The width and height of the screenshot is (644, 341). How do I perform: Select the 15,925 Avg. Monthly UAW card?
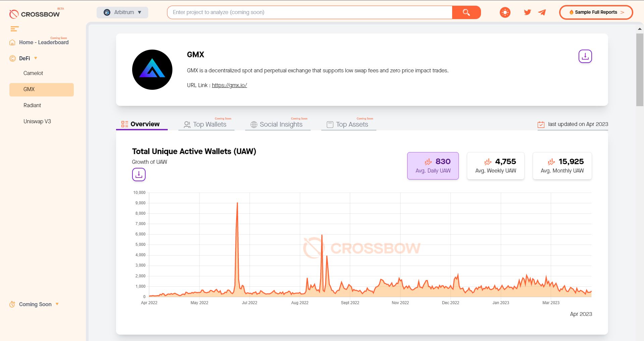[562, 166]
